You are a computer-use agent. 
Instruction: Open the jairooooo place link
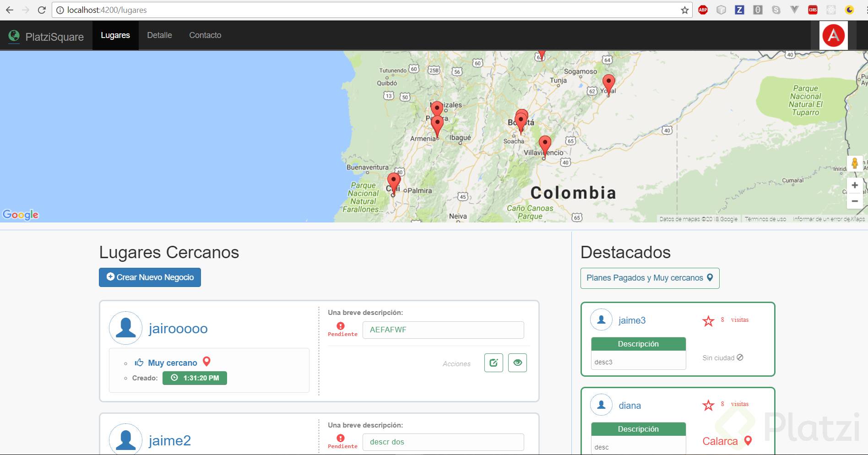(178, 329)
